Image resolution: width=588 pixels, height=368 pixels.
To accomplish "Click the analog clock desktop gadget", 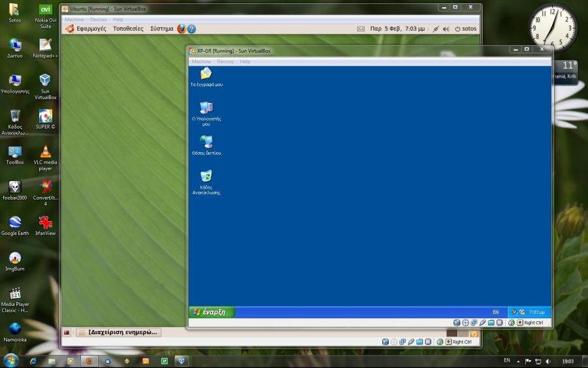I will click(552, 29).
